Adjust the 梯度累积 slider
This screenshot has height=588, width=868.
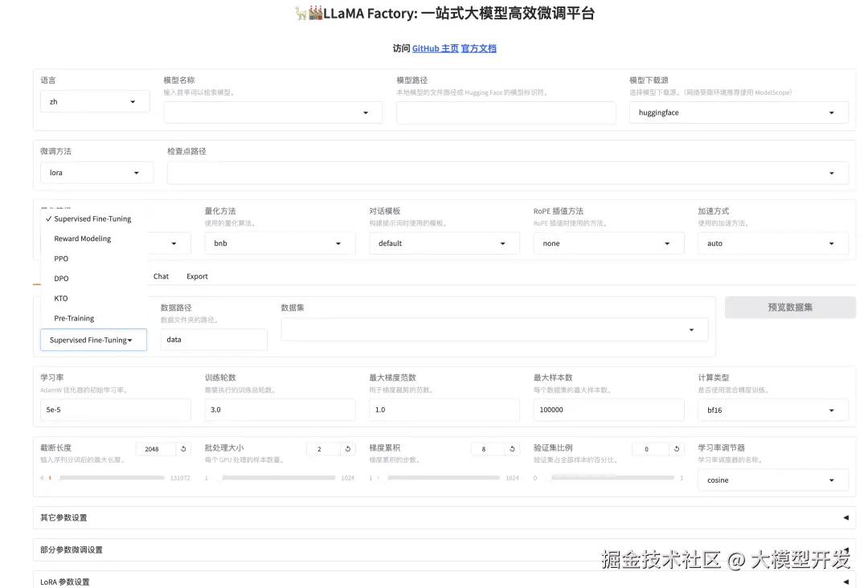(x=439, y=477)
